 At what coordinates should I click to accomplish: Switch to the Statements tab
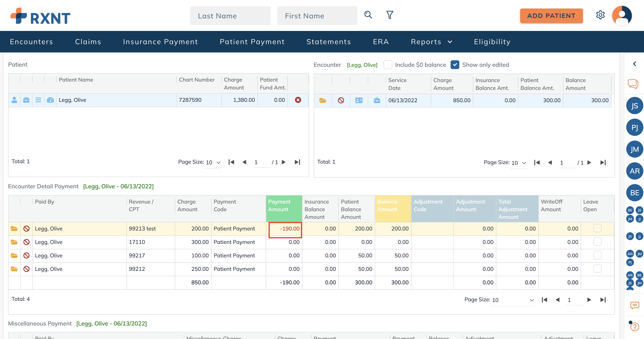pyautogui.click(x=329, y=42)
